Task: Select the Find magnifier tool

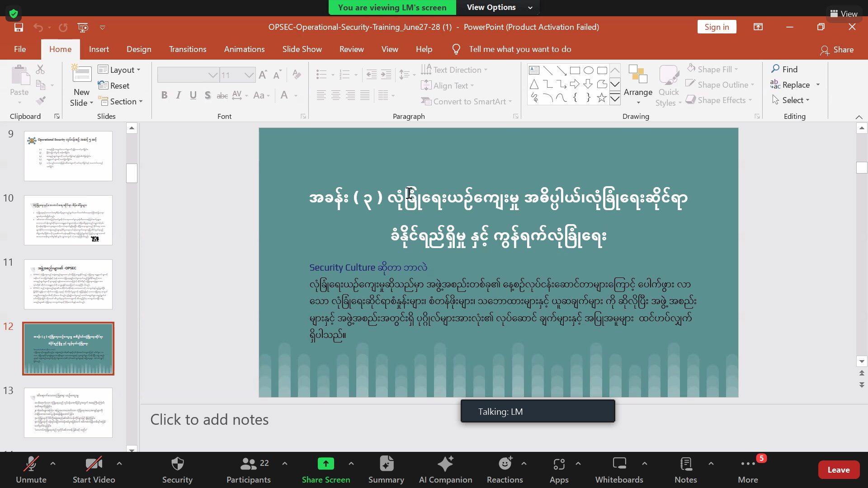Action: pos(776,69)
